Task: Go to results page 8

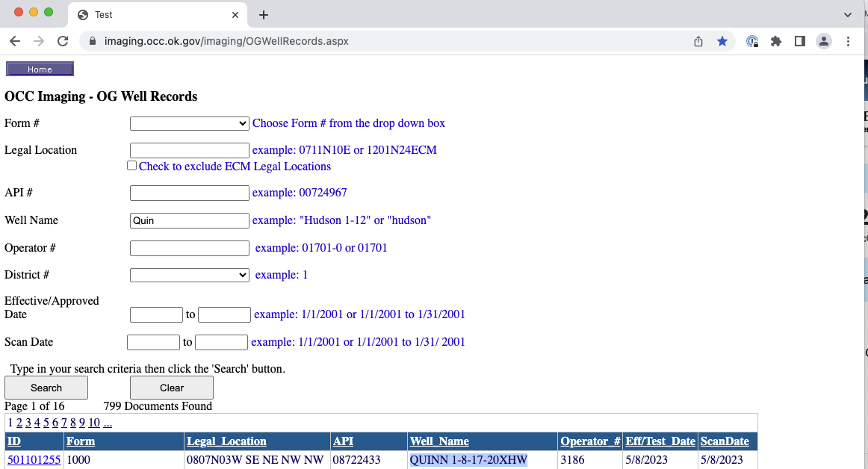Action: (x=72, y=423)
